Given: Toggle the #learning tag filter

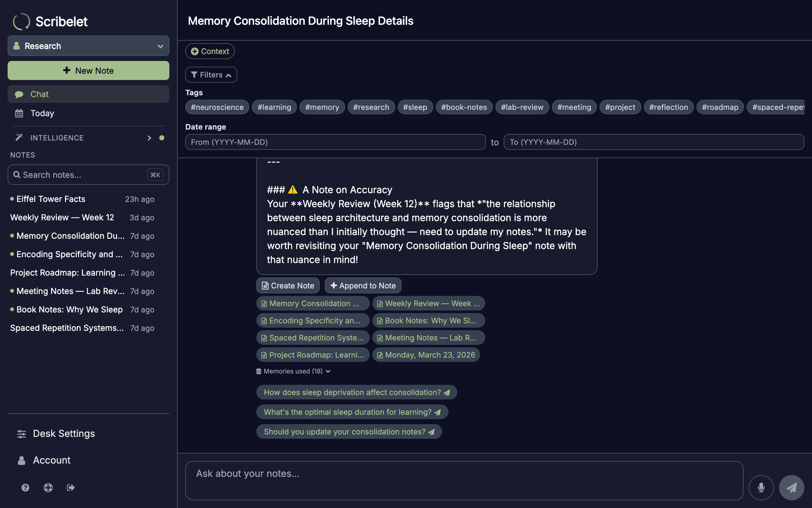Looking at the screenshot, I should coord(274,107).
